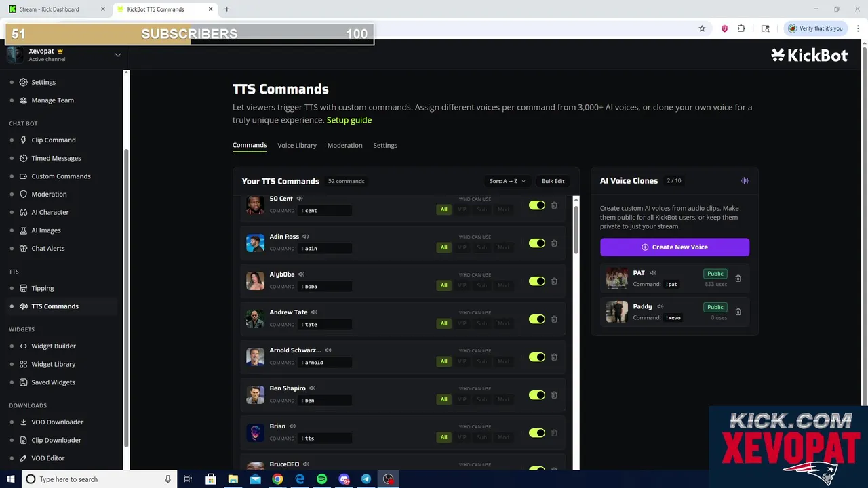
Task: Click the waveform icon in AI Voice Clones
Action: pyautogui.click(x=745, y=181)
